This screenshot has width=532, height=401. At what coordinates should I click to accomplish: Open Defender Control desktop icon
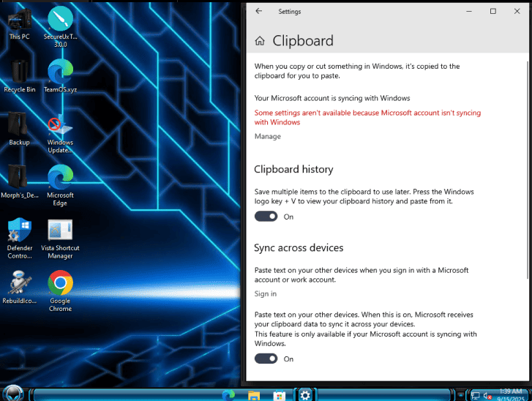click(x=20, y=233)
